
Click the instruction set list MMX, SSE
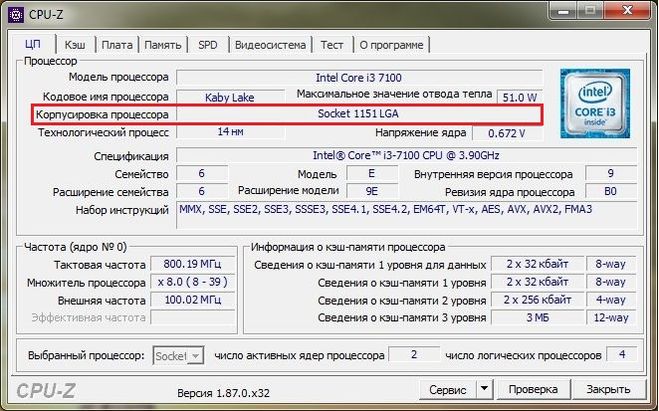point(406,215)
